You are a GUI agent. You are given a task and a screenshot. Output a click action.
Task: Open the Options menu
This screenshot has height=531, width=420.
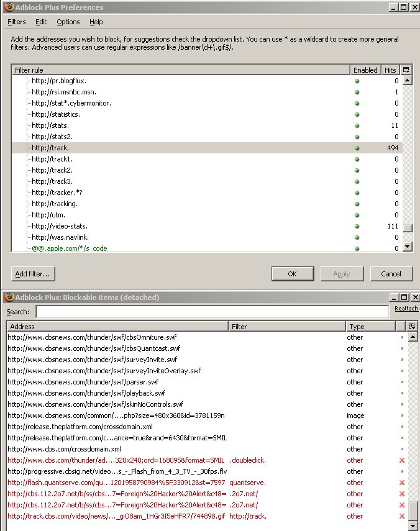(68, 22)
